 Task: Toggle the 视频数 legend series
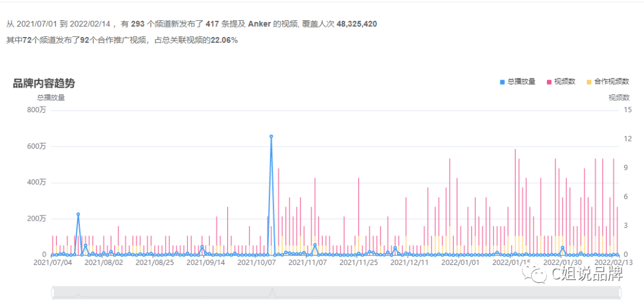pyautogui.click(x=561, y=82)
